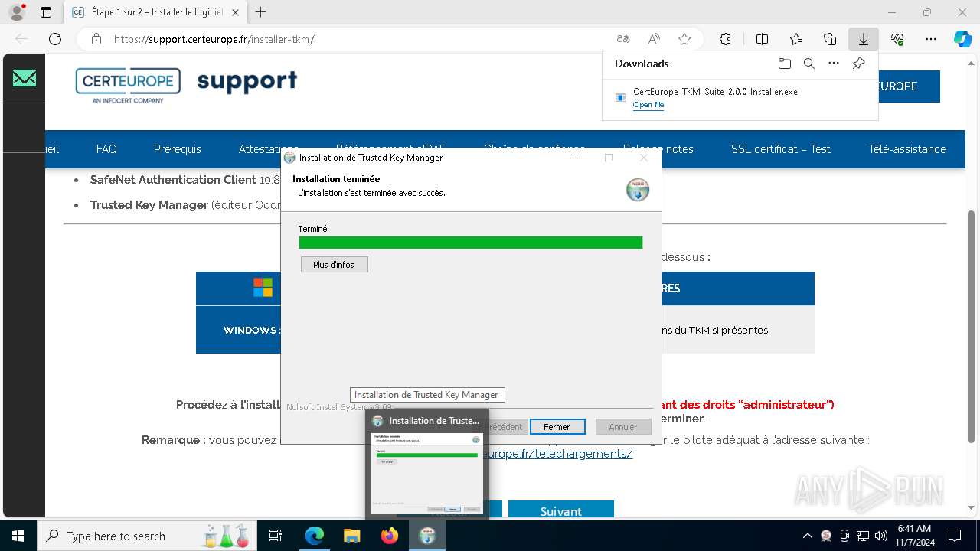
Task: Open a new browser tab
Action: [261, 12]
